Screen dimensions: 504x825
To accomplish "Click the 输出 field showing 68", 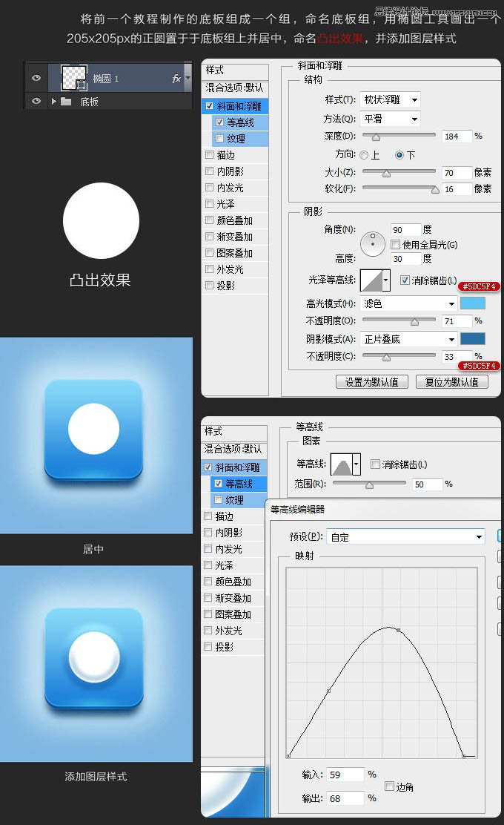I will coord(345,798).
